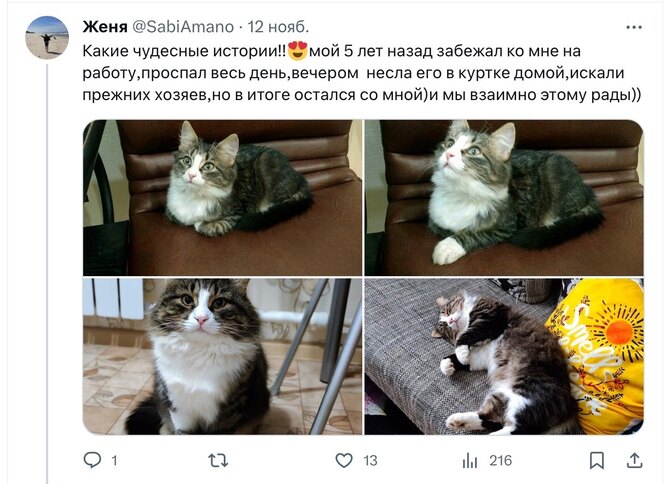Open photo of cat sleeping by yellow pillow
The height and width of the screenshot is (484, 666).
click(504, 357)
